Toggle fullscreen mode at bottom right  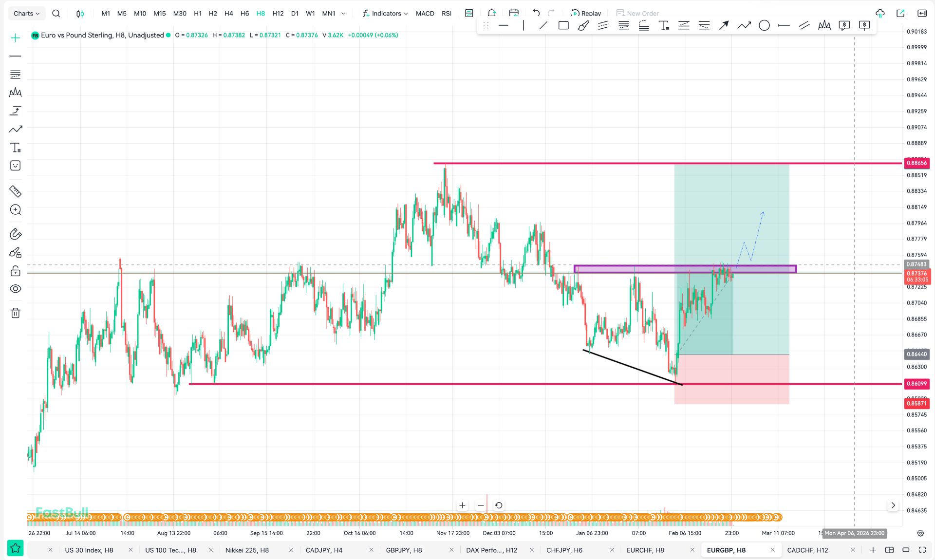tap(922, 550)
